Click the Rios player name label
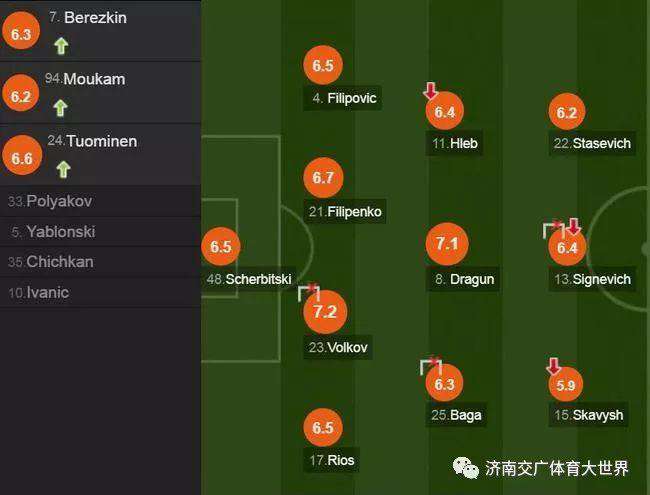This screenshot has width=650, height=495. click(x=332, y=461)
